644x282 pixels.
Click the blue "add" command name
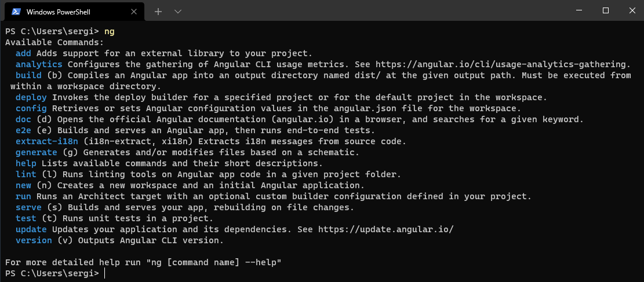[23, 53]
